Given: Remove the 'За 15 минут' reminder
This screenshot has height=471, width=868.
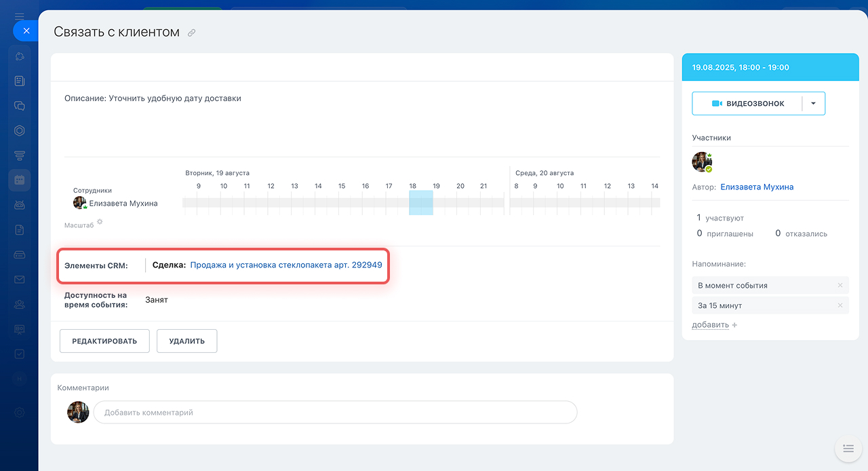Looking at the screenshot, I should pyautogui.click(x=840, y=305).
